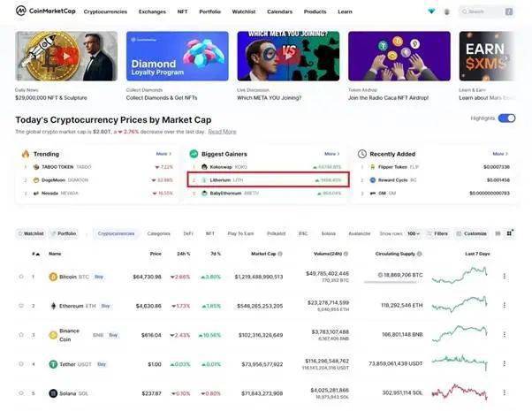This screenshot has width=532, height=411.
Task: Open the Cryptocurrencies nav menu
Action: [105, 11]
